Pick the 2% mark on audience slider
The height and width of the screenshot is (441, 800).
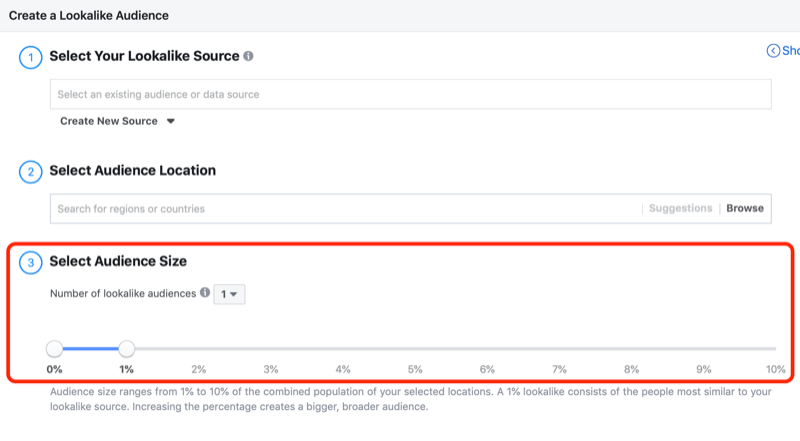coord(199,349)
